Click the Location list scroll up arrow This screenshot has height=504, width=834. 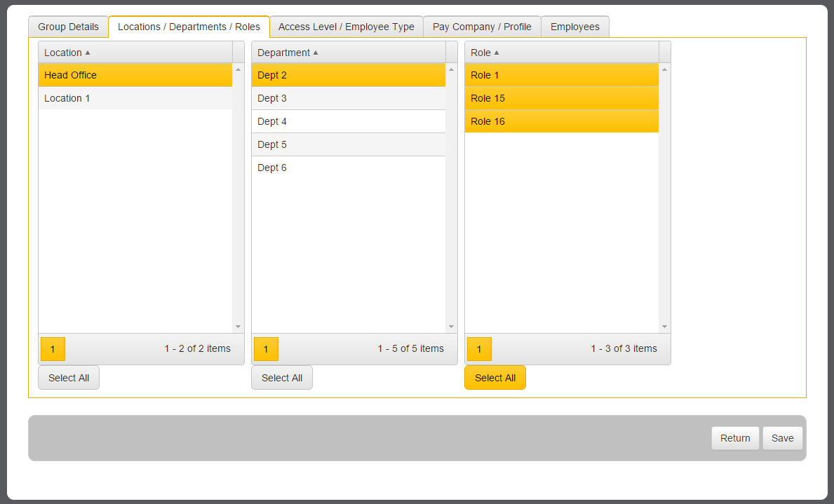[238, 69]
